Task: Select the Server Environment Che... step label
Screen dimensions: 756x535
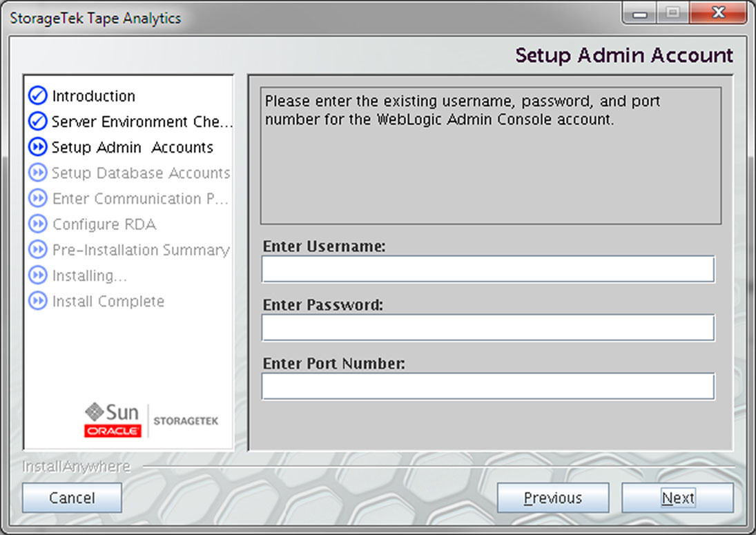Action: 142,121
